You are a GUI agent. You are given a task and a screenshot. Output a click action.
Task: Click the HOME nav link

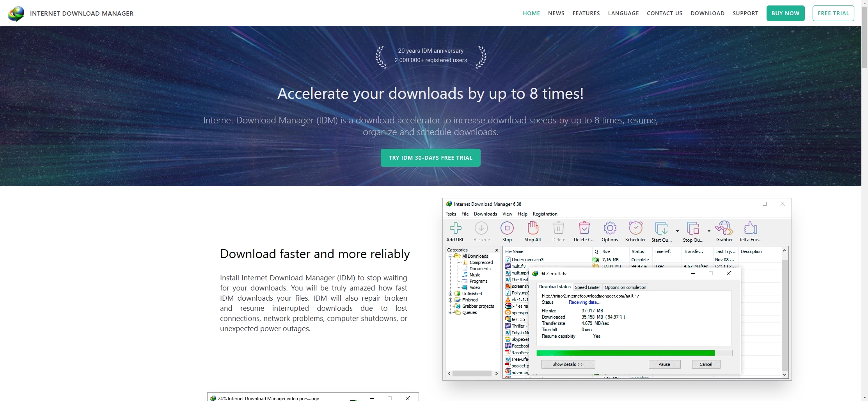(x=531, y=13)
